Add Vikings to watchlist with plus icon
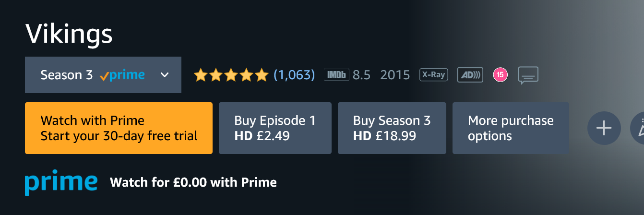Viewport: 644px width, 215px height. point(604,128)
